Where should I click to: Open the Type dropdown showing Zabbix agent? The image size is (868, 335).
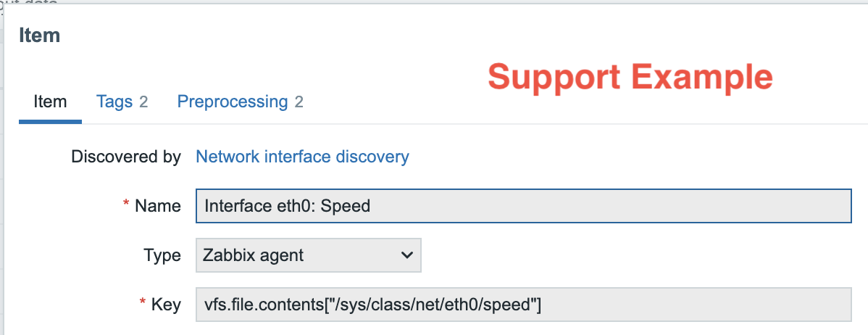click(x=308, y=255)
